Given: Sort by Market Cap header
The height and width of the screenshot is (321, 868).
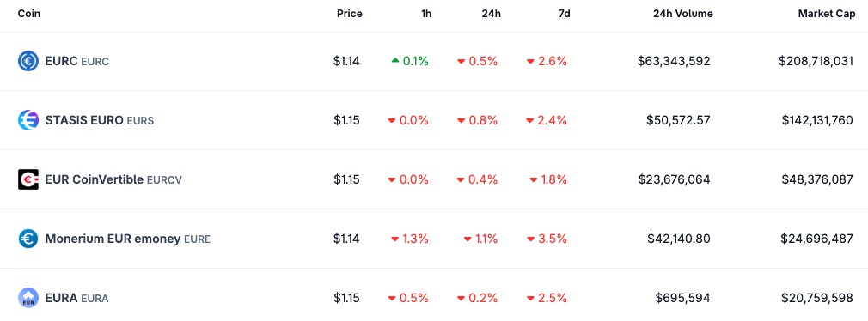Looking at the screenshot, I should pos(827,14).
